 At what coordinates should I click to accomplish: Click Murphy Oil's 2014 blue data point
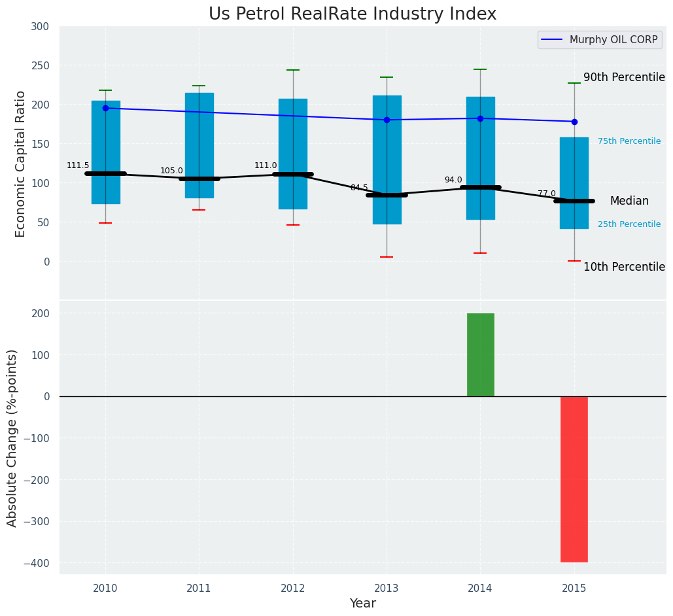point(480,118)
